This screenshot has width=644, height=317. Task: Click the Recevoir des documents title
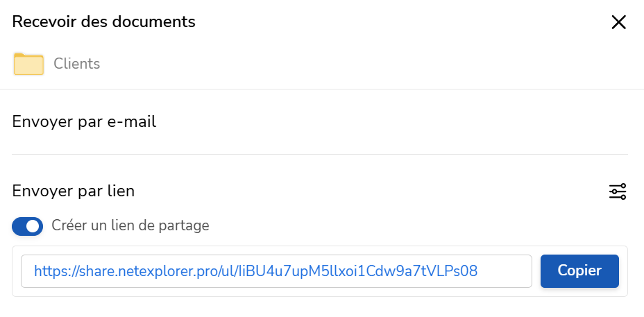(x=104, y=22)
